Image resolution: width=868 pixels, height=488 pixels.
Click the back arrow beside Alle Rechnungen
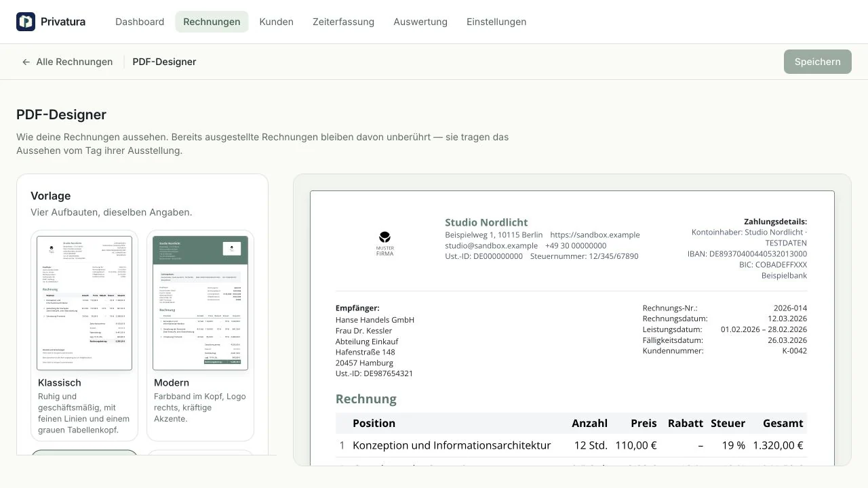[x=26, y=62]
